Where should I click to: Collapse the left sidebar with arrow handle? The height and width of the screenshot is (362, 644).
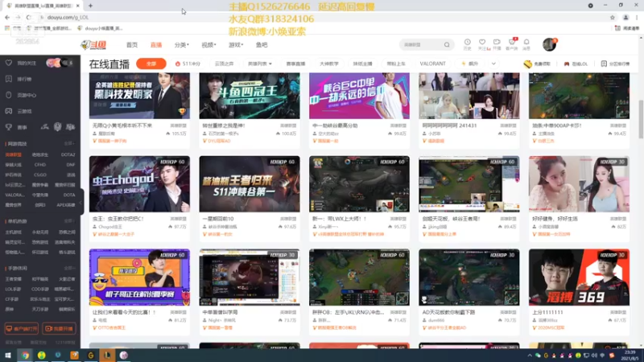pyautogui.click(x=82, y=202)
